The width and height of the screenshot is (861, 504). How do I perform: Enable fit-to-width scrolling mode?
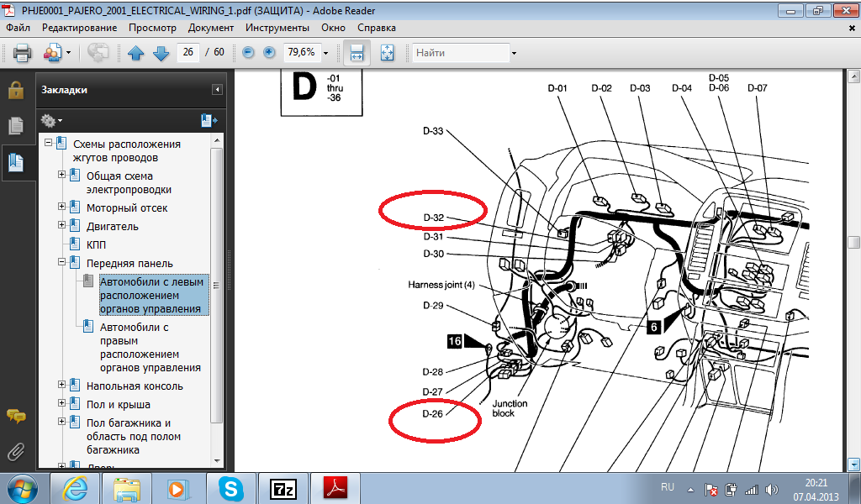[357, 52]
